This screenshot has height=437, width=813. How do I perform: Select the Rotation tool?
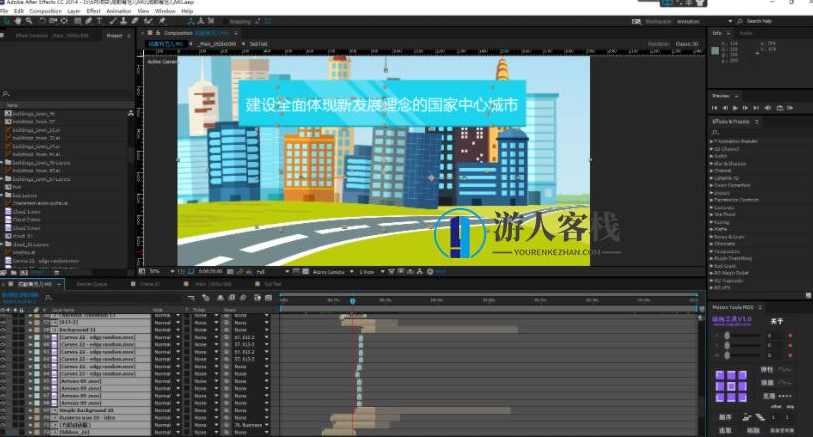[42, 21]
